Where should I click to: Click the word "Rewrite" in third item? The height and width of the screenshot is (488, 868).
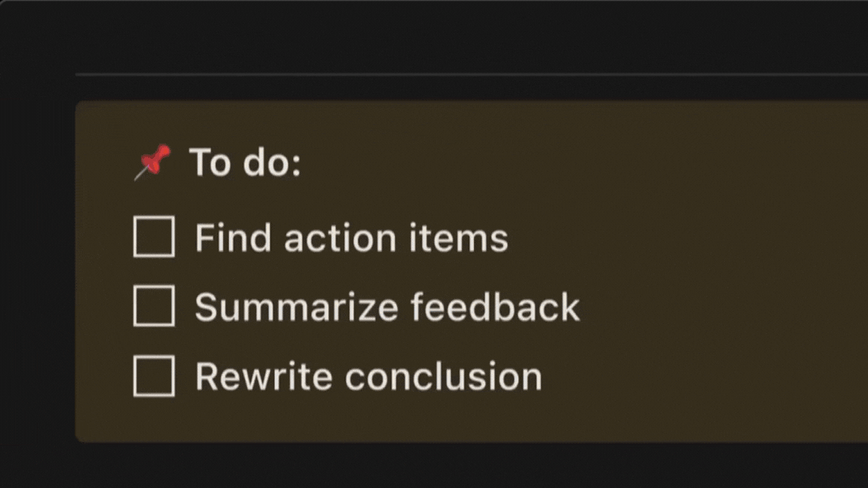pyautogui.click(x=264, y=377)
